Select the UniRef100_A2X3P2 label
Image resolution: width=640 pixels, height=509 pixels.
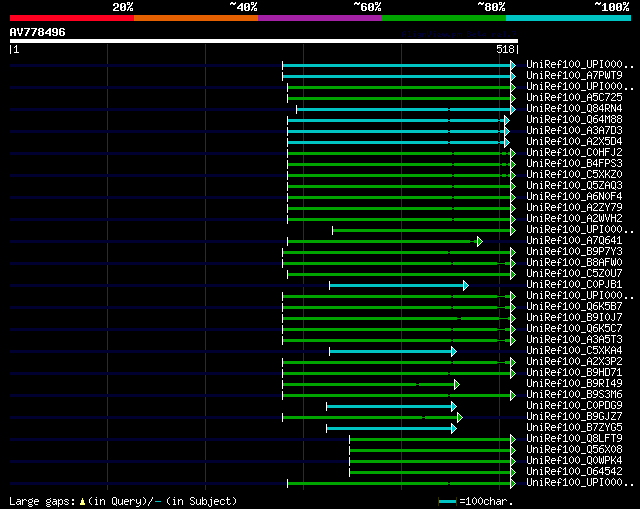pos(574,362)
